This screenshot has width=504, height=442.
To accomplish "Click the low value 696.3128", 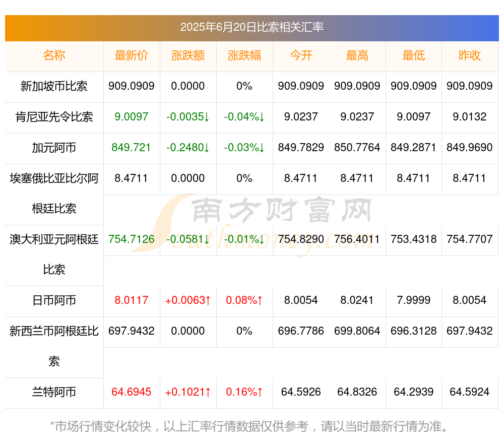I will (x=414, y=331).
